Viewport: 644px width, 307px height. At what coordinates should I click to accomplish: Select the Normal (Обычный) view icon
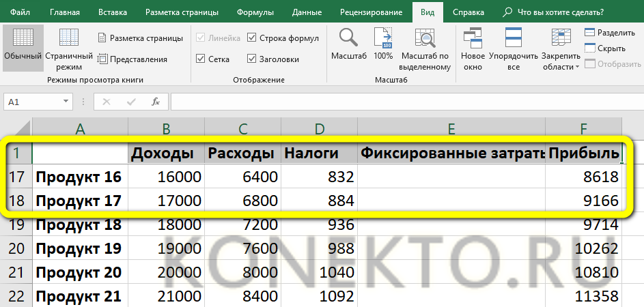point(23,47)
